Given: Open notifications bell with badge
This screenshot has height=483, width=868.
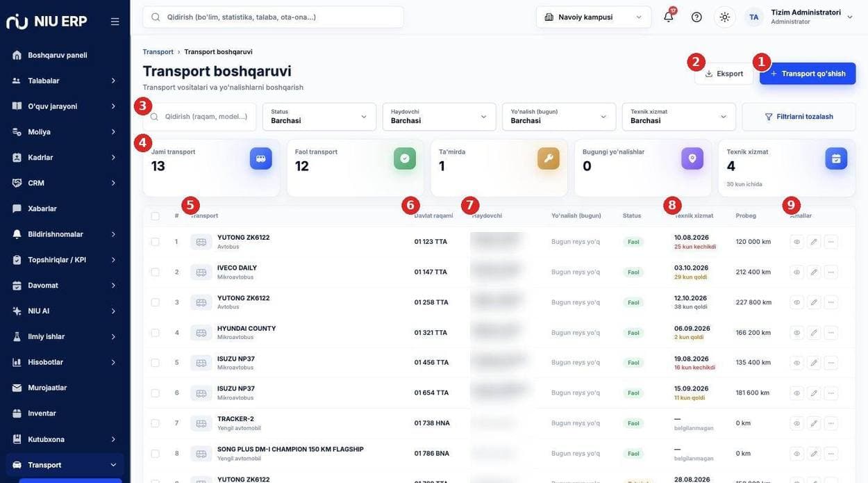Looking at the screenshot, I should coord(669,17).
